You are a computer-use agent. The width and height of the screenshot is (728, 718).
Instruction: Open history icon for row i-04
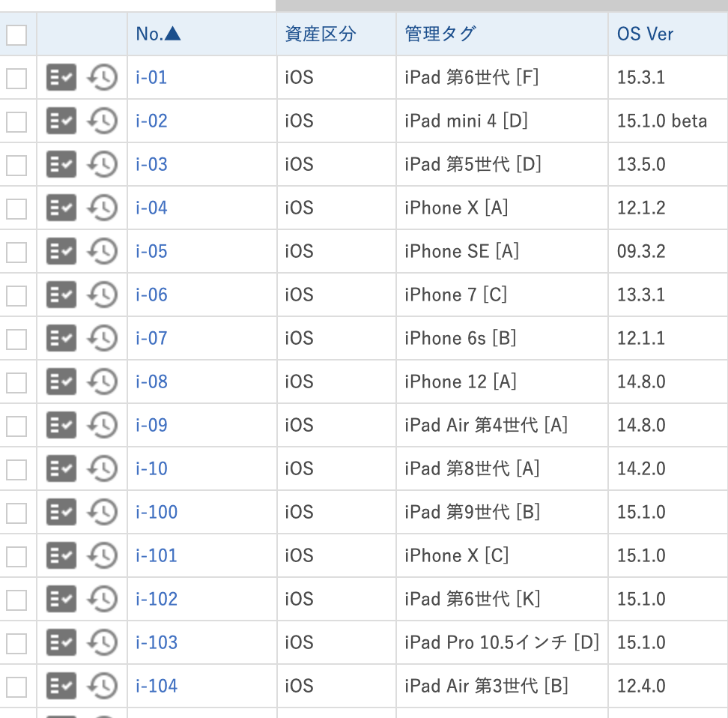click(x=102, y=208)
